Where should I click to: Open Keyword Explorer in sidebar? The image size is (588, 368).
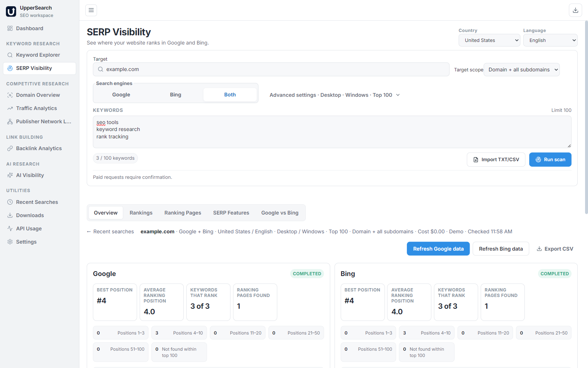coord(39,55)
